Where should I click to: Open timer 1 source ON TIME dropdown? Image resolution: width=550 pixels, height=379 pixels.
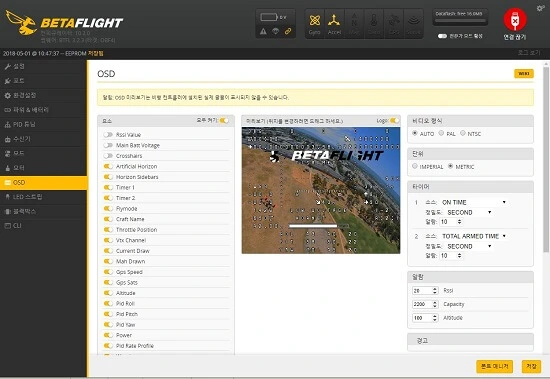coord(474,202)
